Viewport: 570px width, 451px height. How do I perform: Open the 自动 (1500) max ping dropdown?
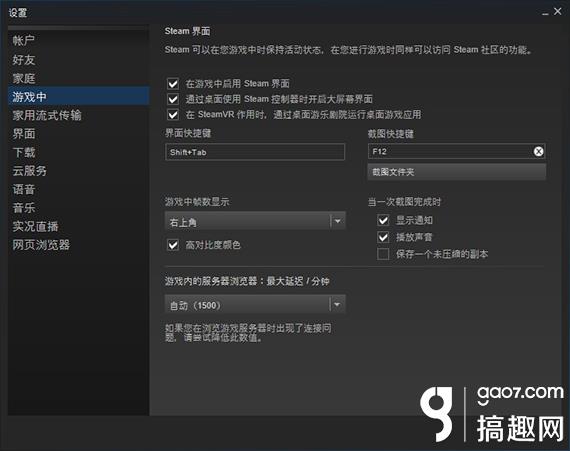[255, 305]
